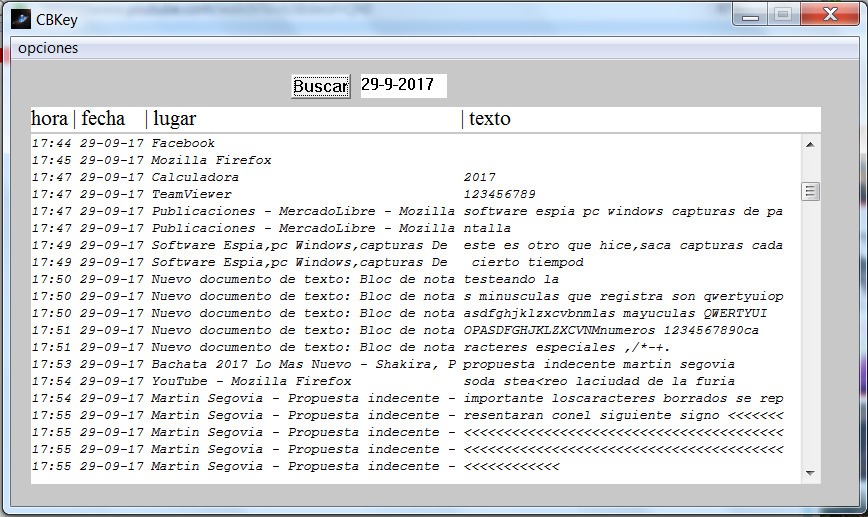The image size is (868, 517).
Task: Select the last 17:55 Martin Segovia row
Action: tap(416, 467)
